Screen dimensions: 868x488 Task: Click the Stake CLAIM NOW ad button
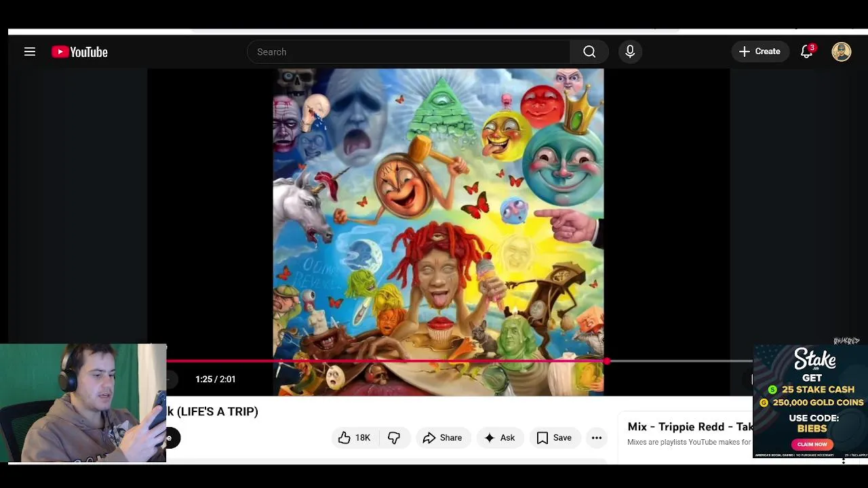tap(812, 444)
